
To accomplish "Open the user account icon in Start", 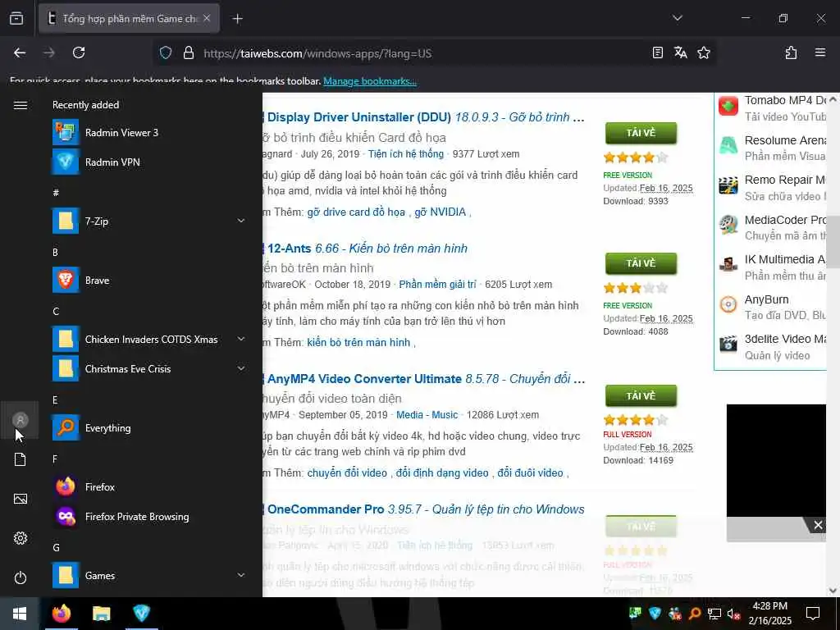I will [x=21, y=420].
